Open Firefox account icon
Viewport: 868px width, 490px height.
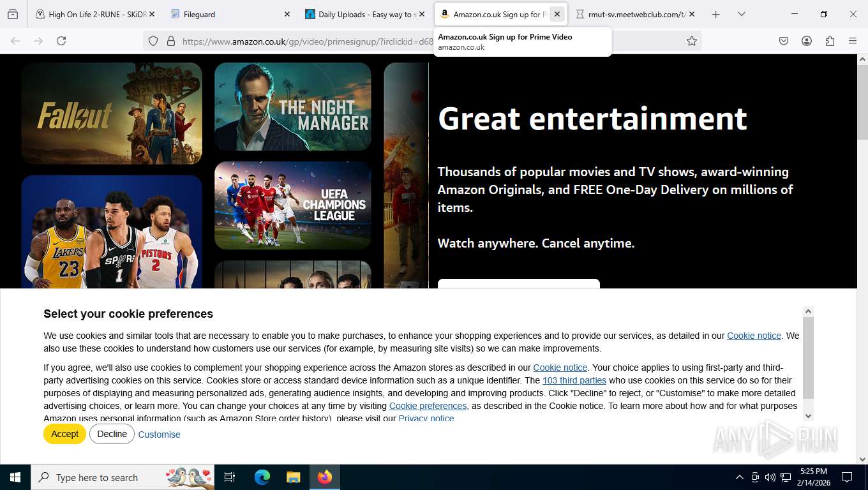(807, 41)
